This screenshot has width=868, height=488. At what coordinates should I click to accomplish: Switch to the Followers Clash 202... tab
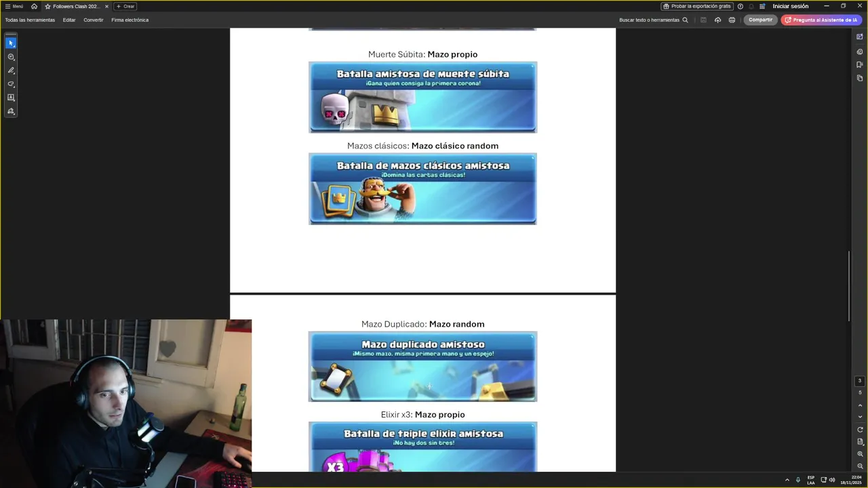pos(76,6)
